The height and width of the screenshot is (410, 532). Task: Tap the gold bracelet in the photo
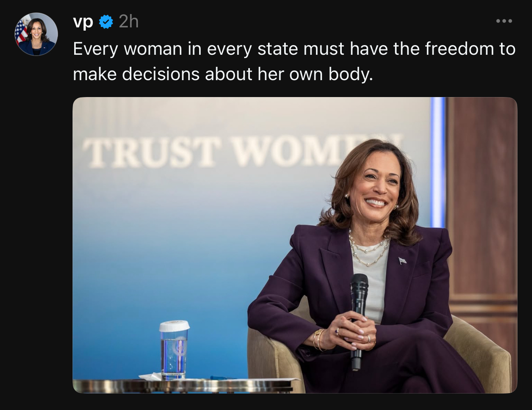318,339
